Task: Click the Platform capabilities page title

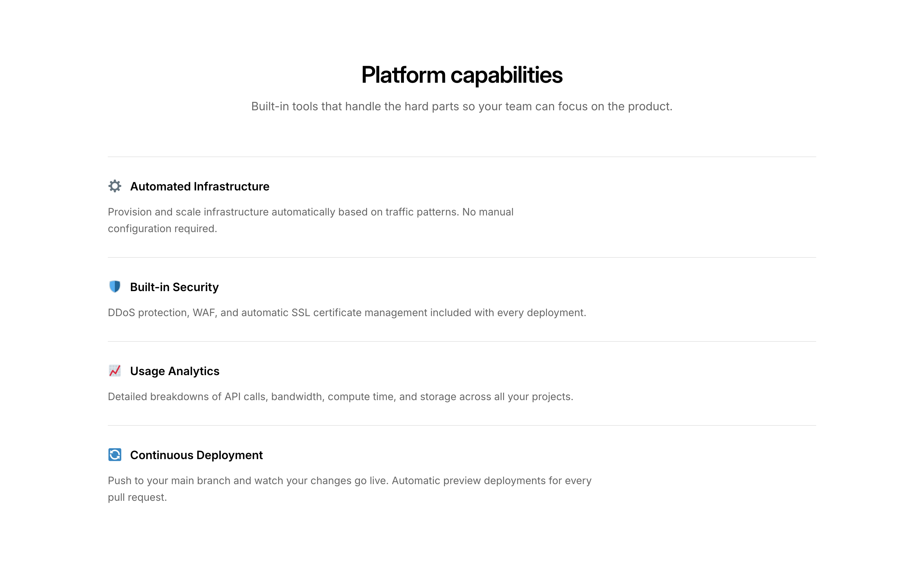Action: pyautogui.click(x=462, y=75)
